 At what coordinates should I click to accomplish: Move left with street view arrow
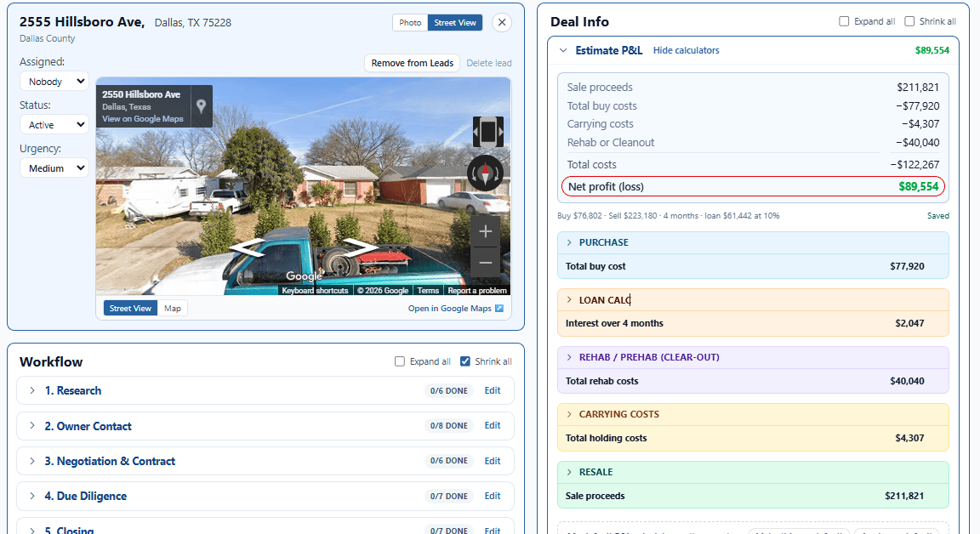click(x=248, y=248)
